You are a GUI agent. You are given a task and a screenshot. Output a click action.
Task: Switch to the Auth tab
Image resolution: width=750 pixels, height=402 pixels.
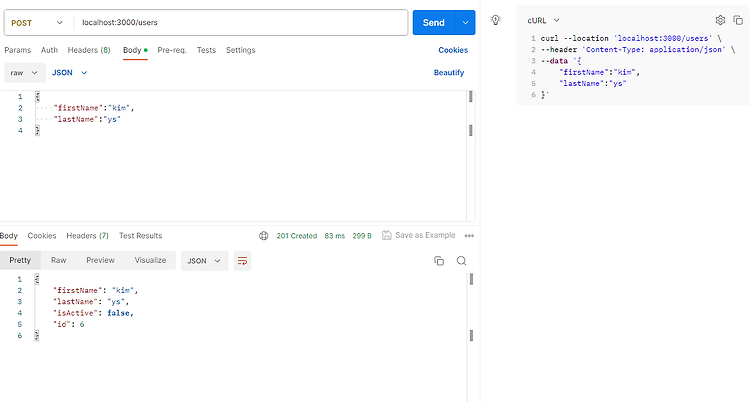point(49,50)
